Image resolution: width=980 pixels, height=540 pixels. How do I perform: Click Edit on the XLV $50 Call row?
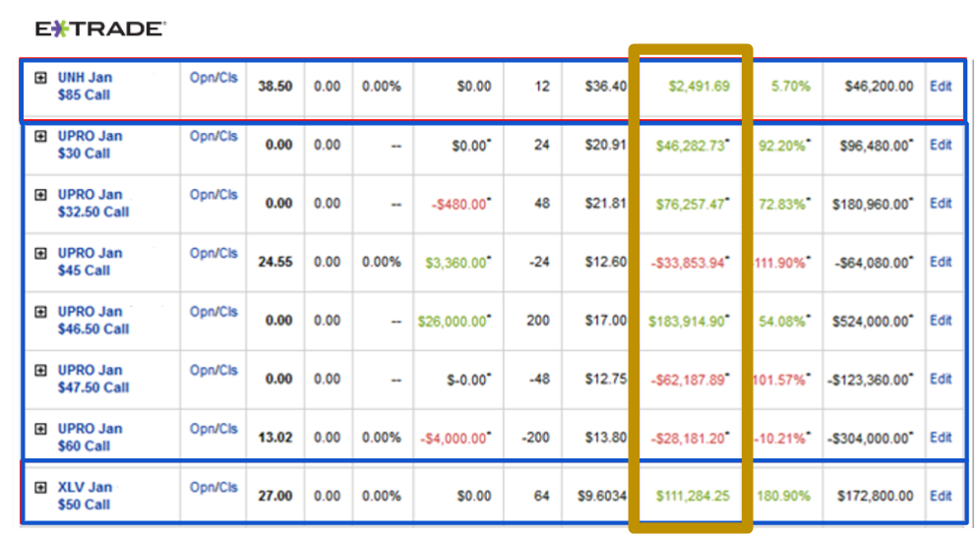point(941,496)
